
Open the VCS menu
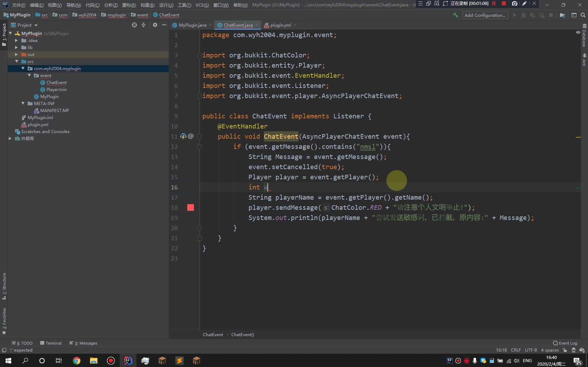(202, 5)
